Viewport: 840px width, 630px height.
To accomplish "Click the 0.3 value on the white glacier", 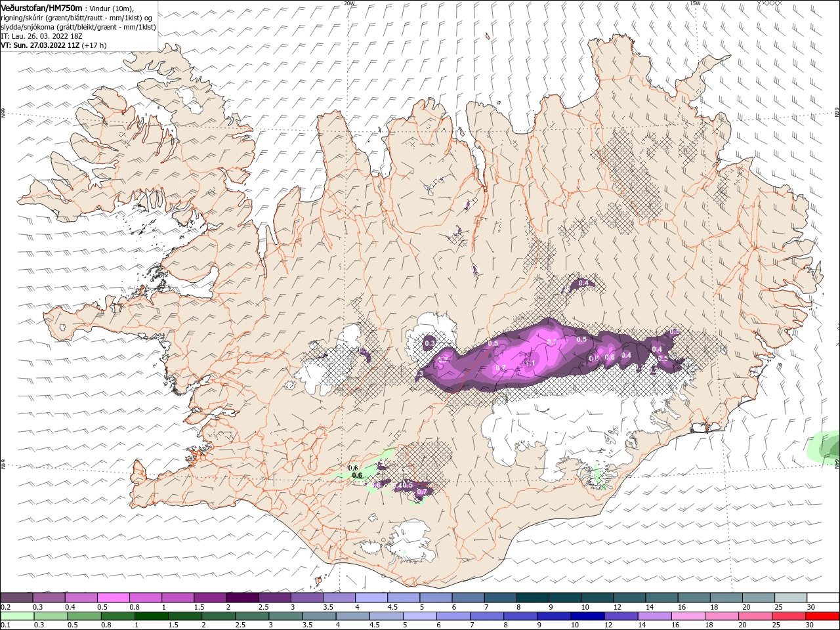I will coord(430,343).
